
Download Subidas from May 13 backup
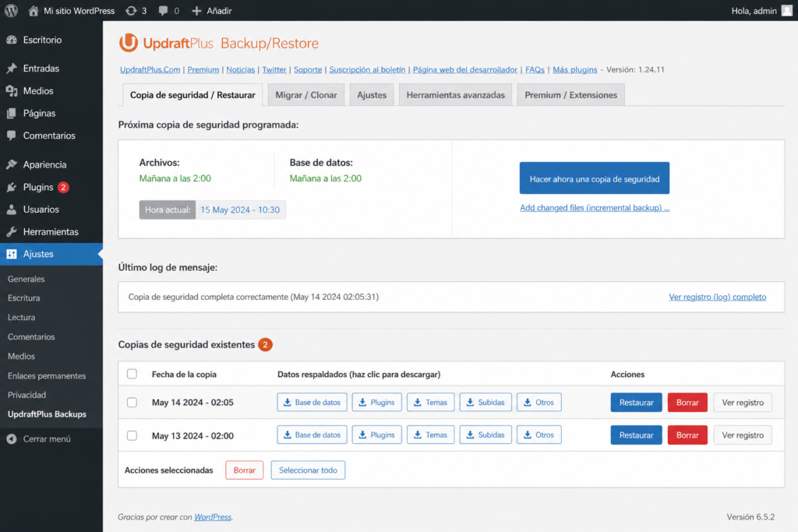pos(486,435)
